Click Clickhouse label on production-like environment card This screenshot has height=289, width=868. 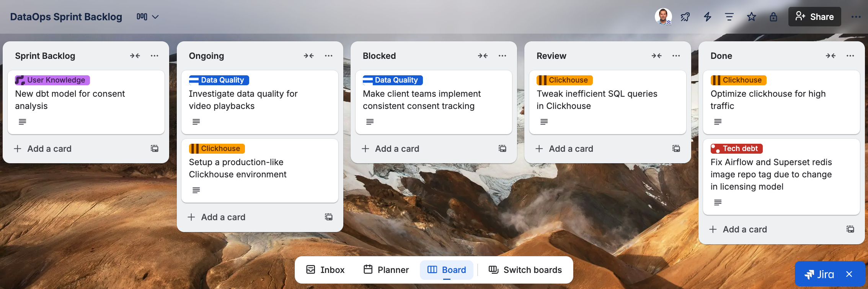tap(217, 148)
